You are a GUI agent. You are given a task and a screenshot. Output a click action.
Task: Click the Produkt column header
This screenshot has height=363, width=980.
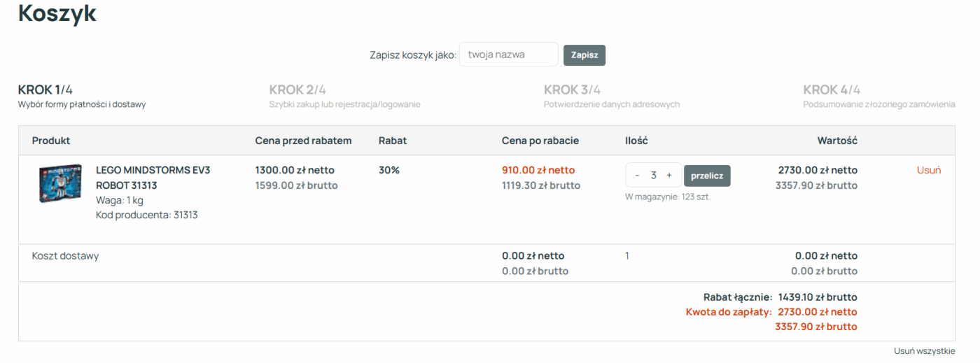(x=51, y=141)
